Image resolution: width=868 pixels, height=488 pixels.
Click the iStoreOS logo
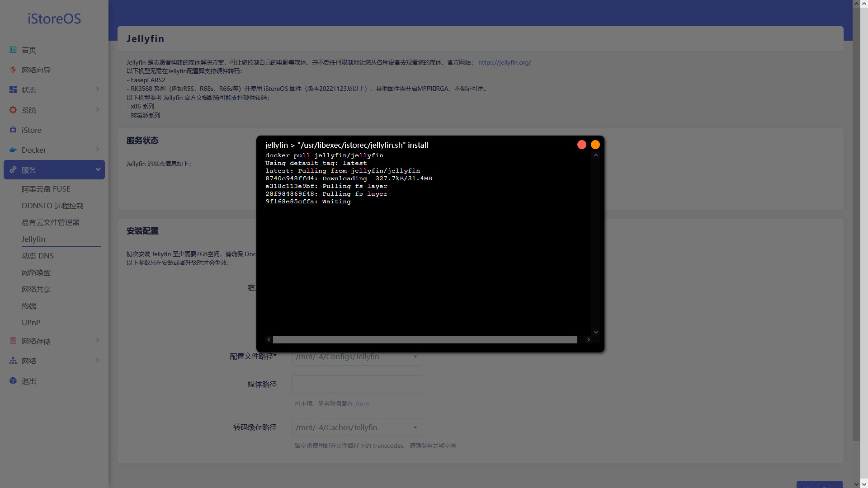click(x=54, y=19)
